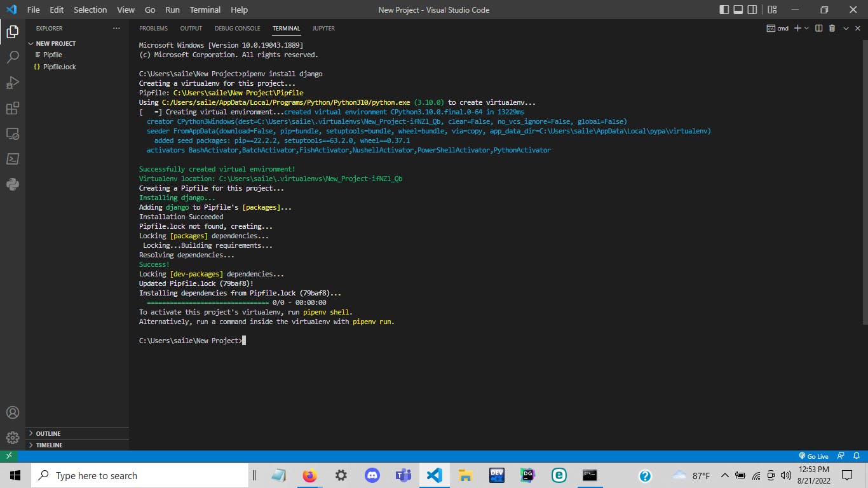Maximize panel size chevron
This screenshot has width=868, height=488.
(846, 28)
